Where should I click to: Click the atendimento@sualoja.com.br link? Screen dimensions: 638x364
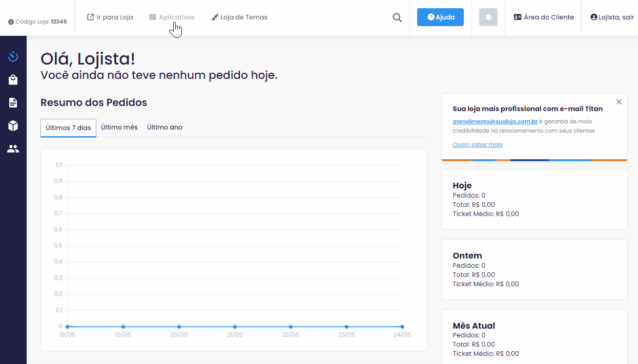pyautogui.click(x=495, y=122)
